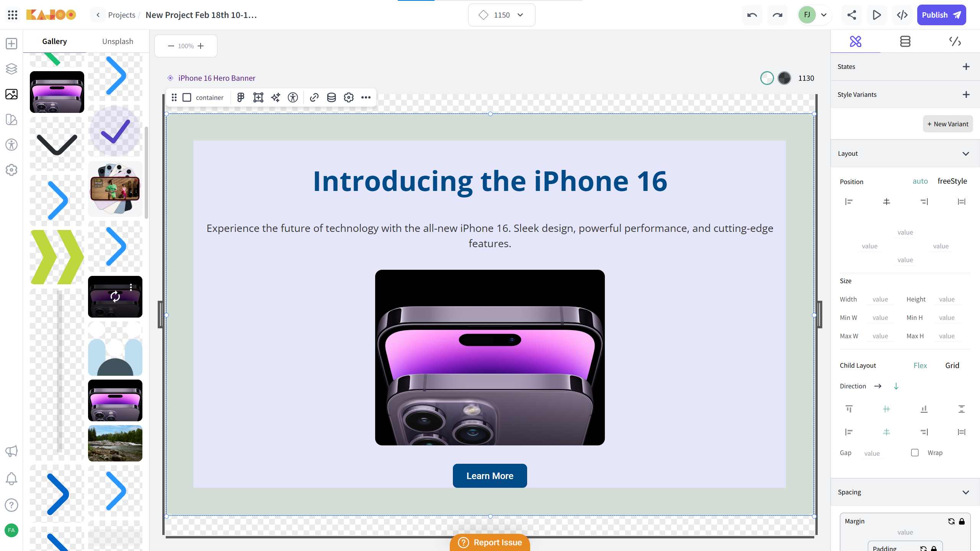Open the accessibility icon in the container toolbar
Screen dimensions: 980x551
click(x=293, y=98)
